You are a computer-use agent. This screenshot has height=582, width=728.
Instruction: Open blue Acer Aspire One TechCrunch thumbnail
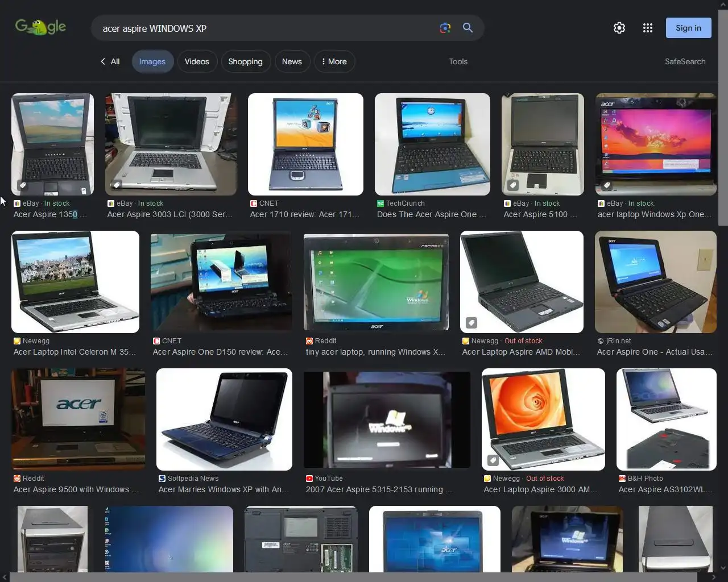(432, 144)
